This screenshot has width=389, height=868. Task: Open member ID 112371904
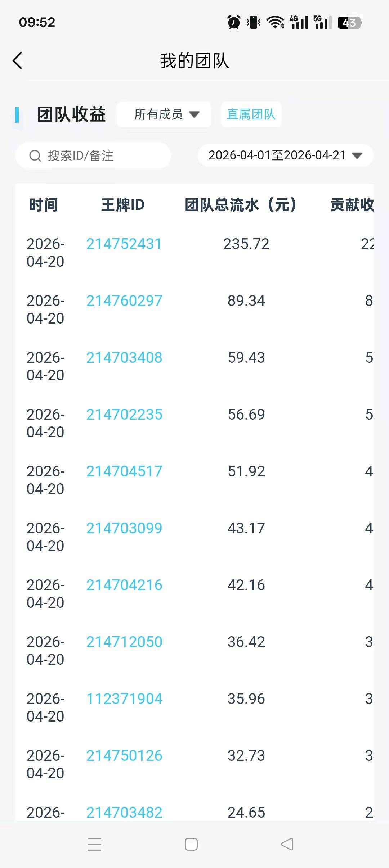[124, 699]
